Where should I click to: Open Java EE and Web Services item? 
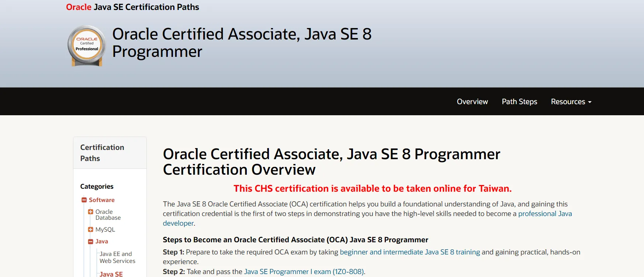[x=117, y=257]
